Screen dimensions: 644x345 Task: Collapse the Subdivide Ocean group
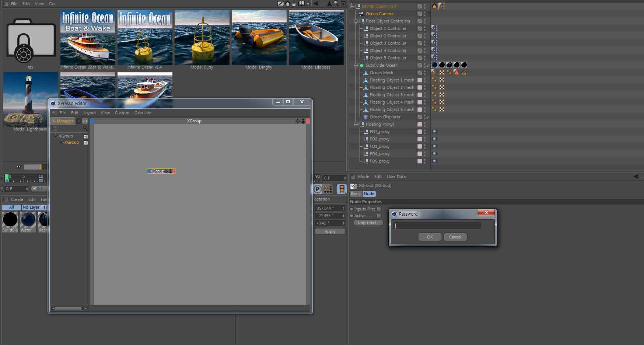[x=356, y=65]
